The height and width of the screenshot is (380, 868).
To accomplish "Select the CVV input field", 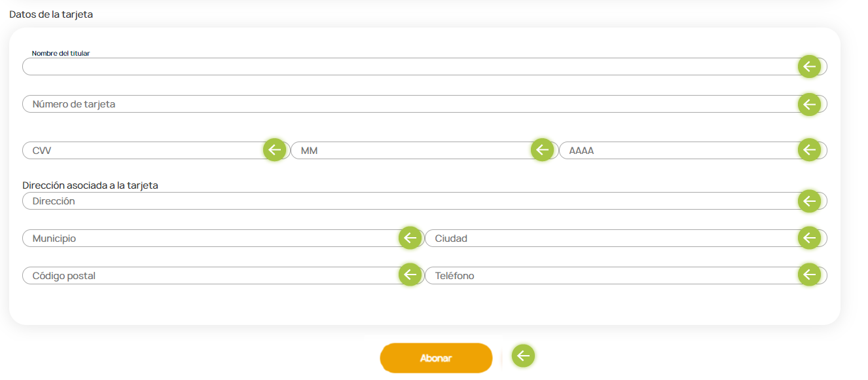I will (156, 151).
